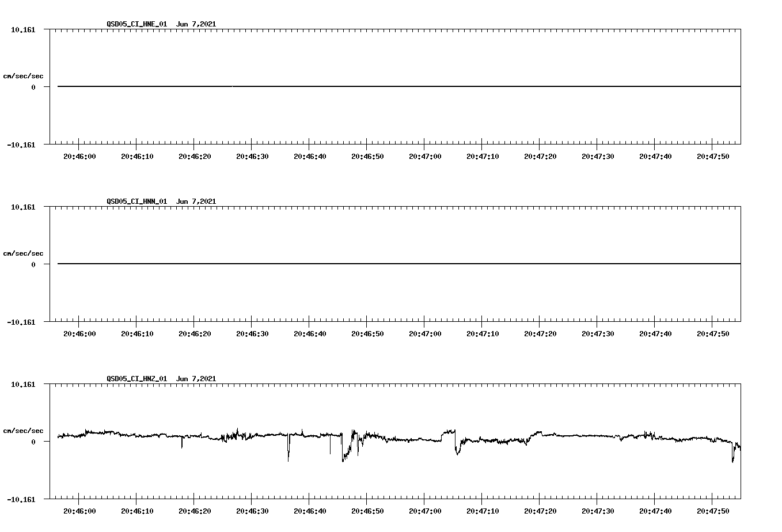This screenshot has width=782, height=532.
Task: Click the downward spike near 20:46:36 on HNZ trace
Action: coord(289,447)
